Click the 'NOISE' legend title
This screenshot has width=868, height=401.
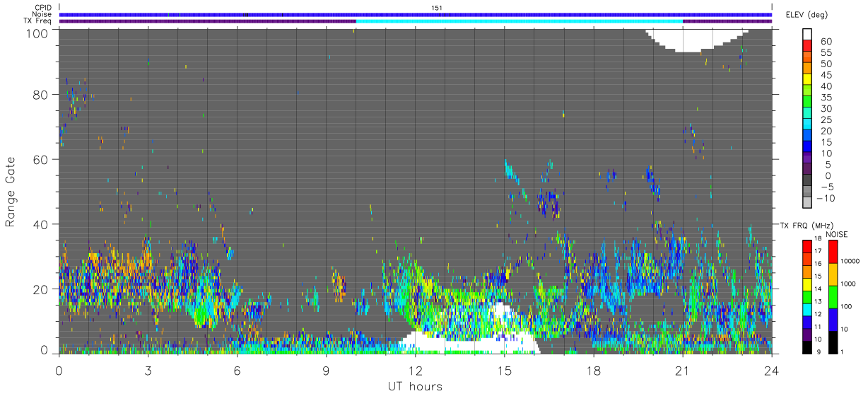pyautogui.click(x=836, y=234)
